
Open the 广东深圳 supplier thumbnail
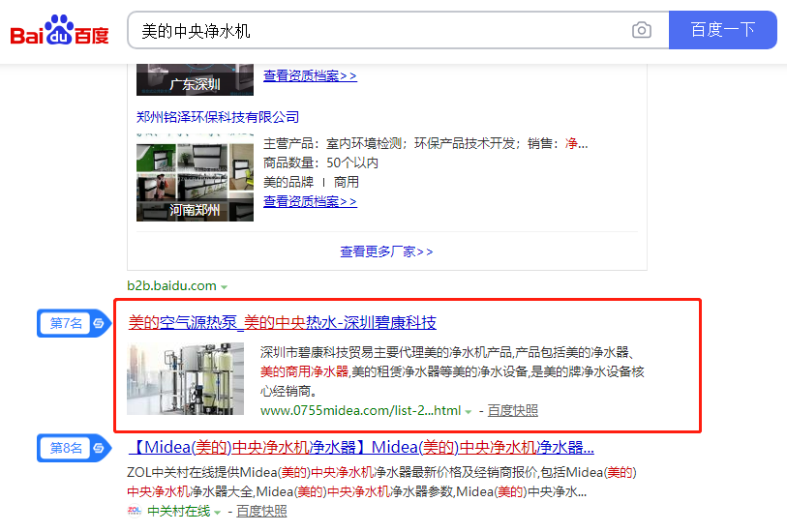[195, 79]
